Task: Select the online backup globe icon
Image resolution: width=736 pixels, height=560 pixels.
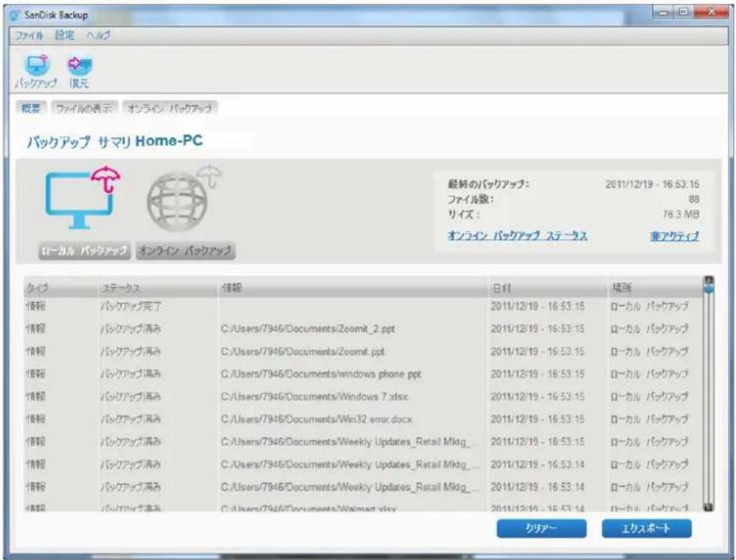Action: click(x=184, y=198)
